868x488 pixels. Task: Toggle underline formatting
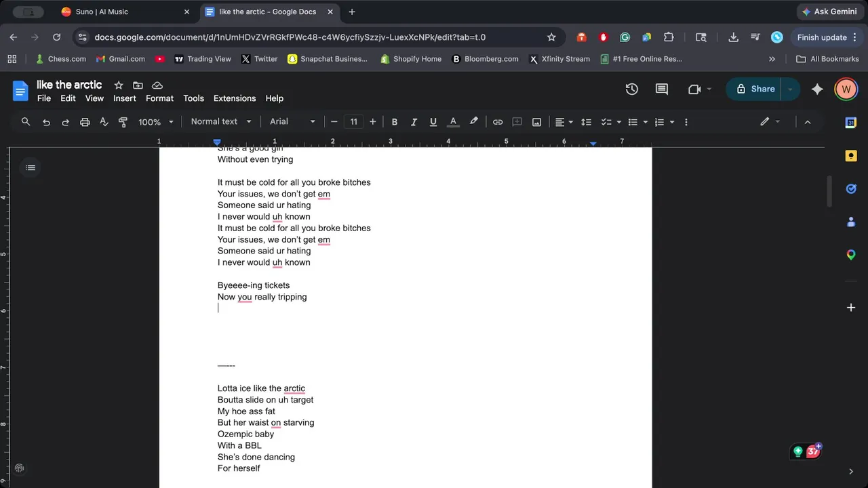click(x=433, y=122)
